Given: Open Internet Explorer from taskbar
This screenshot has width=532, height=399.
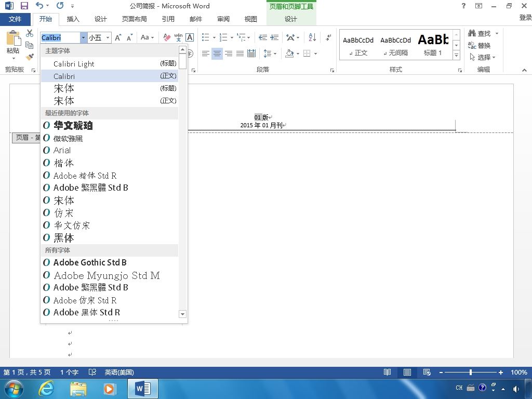Looking at the screenshot, I should [46, 389].
